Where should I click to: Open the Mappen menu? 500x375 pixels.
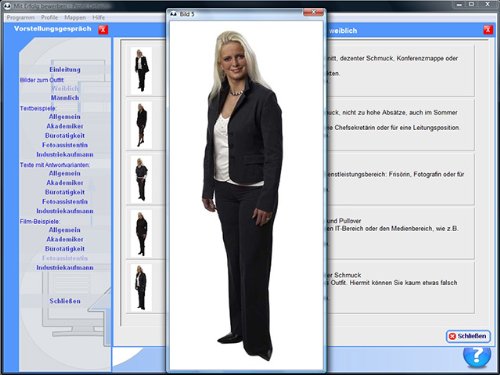pos(75,17)
